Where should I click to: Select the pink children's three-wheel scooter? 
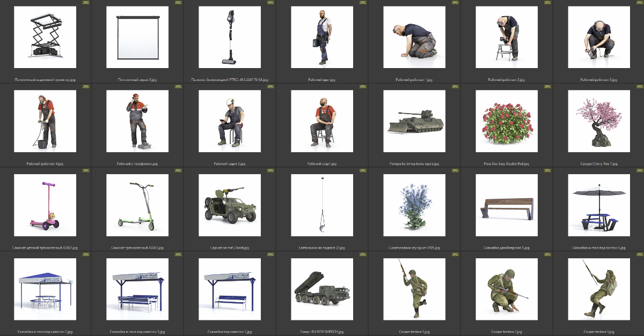pos(46,205)
